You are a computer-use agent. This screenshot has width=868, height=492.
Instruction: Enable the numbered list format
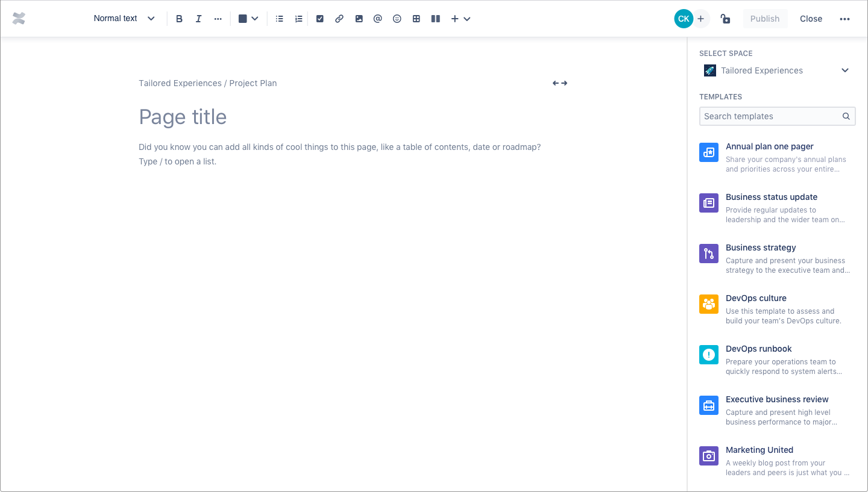pos(298,18)
